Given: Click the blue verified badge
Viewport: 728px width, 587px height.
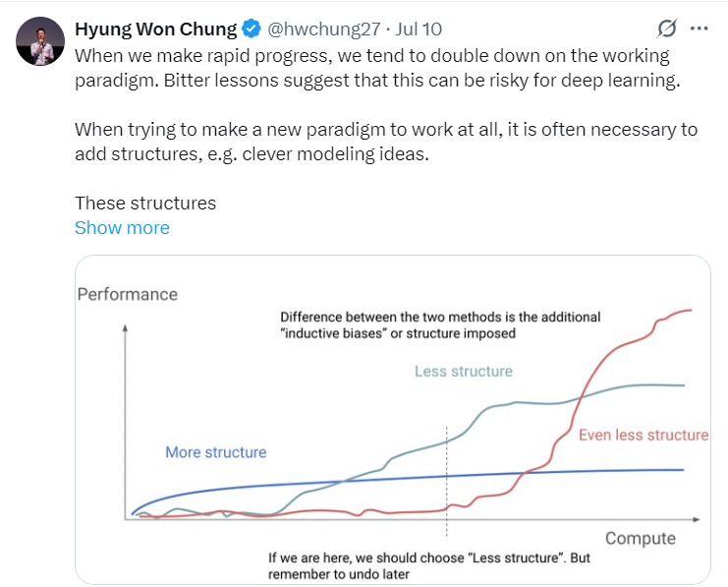Looking at the screenshot, I should click(251, 29).
